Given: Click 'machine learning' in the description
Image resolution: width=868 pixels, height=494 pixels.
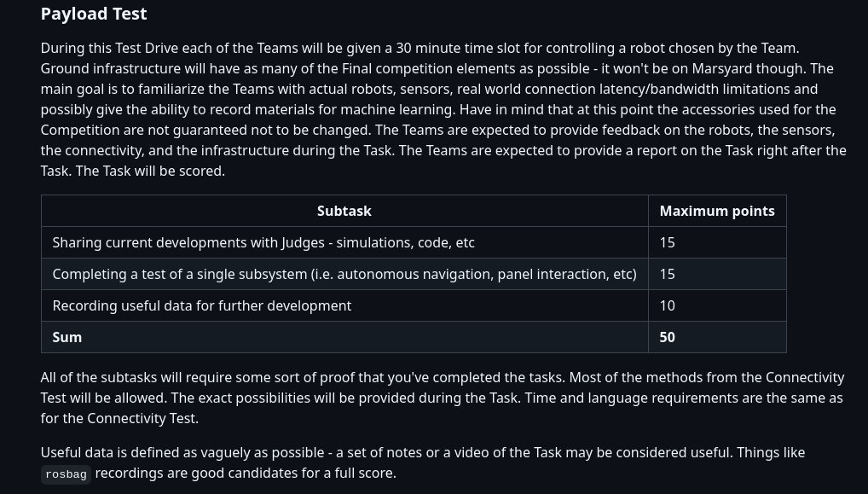Looking at the screenshot, I should click(397, 110).
